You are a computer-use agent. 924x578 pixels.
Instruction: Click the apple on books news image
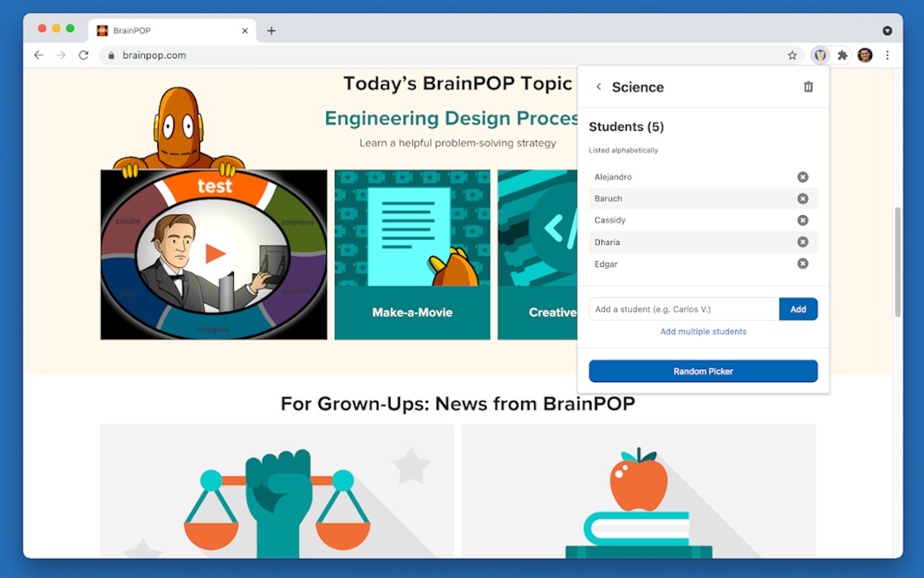[x=639, y=491]
